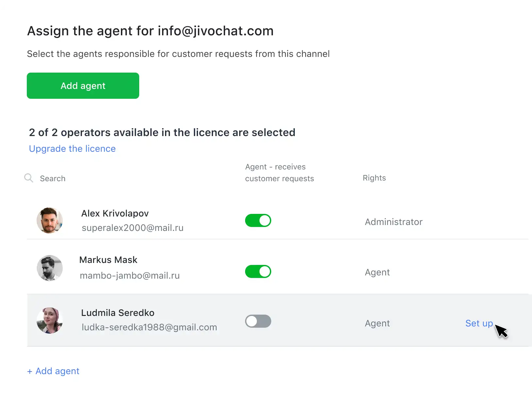Click the + Add agent link

coord(53,371)
